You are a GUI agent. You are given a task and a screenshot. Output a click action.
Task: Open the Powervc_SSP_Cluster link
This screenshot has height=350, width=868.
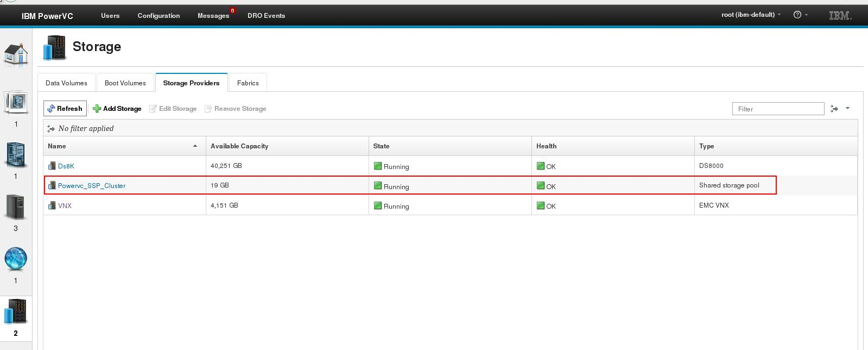click(92, 185)
